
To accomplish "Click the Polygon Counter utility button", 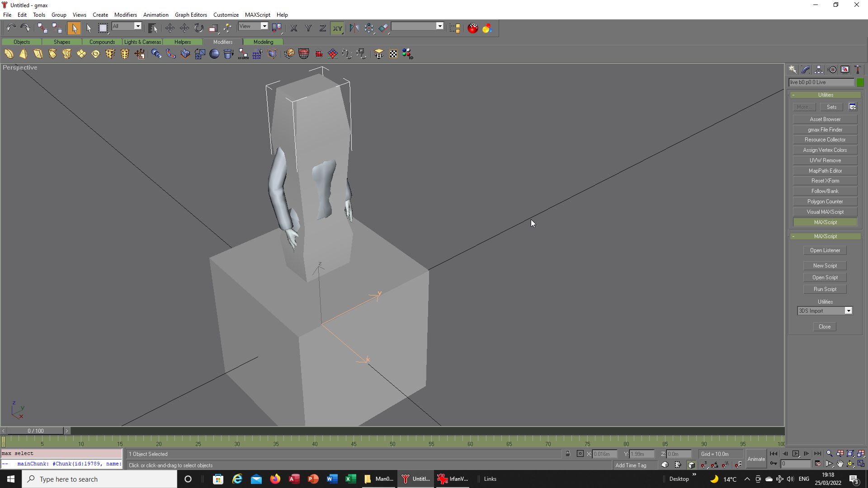I will 825,202.
